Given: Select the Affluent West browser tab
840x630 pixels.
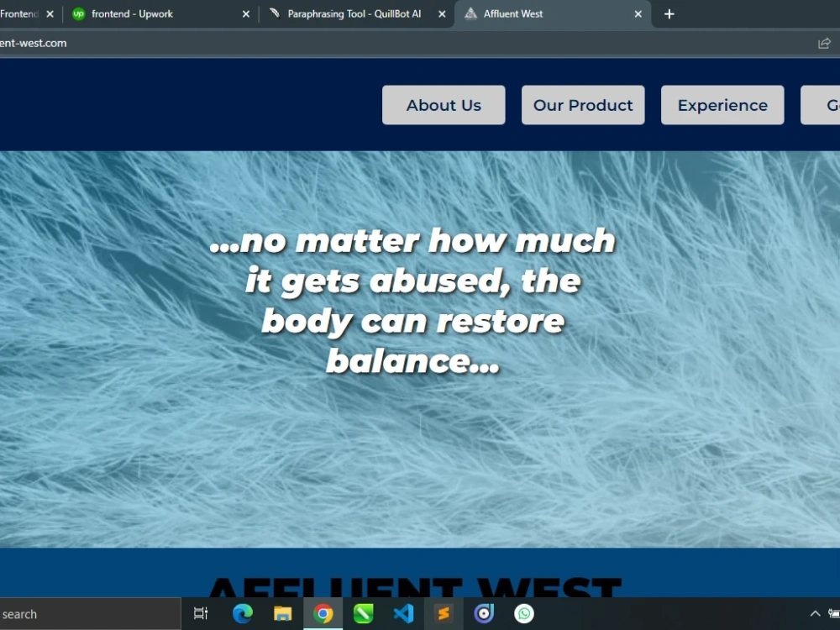Looking at the screenshot, I should click(552, 14).
